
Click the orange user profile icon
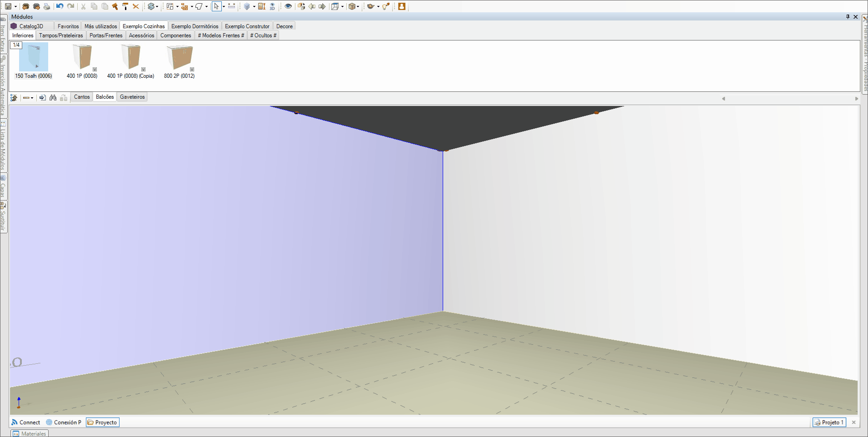pos(402,6)
